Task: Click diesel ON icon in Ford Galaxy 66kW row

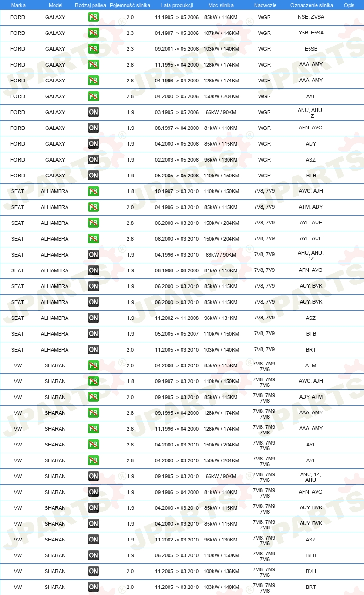Action: pyautogui.click(x=94, y=112)
